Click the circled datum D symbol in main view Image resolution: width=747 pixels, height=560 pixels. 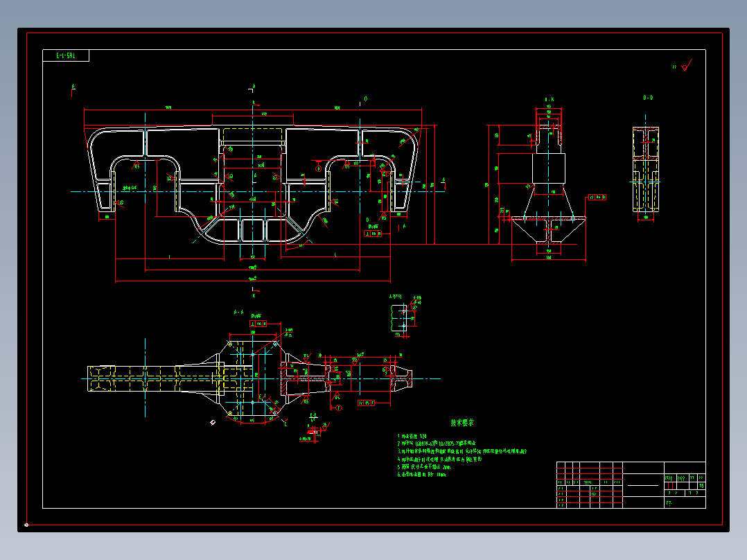point(318,168)
